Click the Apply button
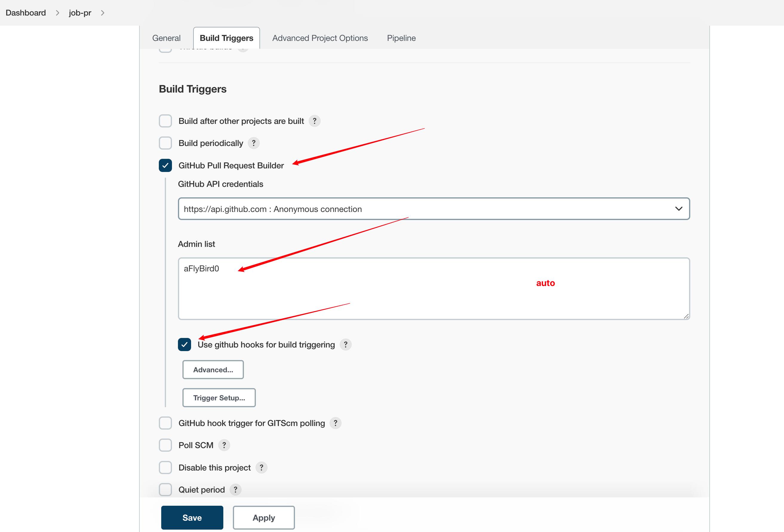The width and height of the screenshot is (784, 532). (x=263, y=517)
